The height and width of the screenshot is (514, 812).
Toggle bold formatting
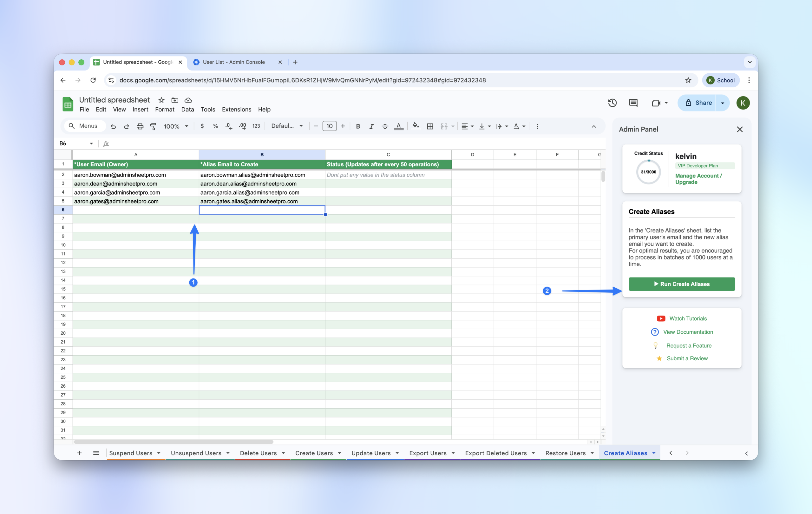[358, 126]
